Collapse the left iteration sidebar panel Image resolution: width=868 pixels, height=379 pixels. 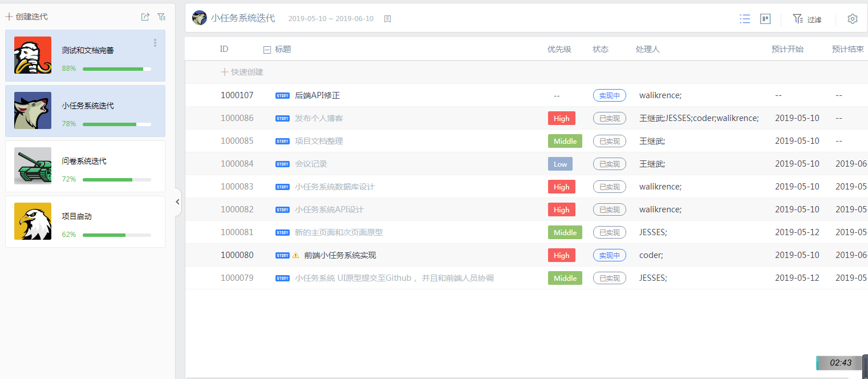click(x=177, y=201)
